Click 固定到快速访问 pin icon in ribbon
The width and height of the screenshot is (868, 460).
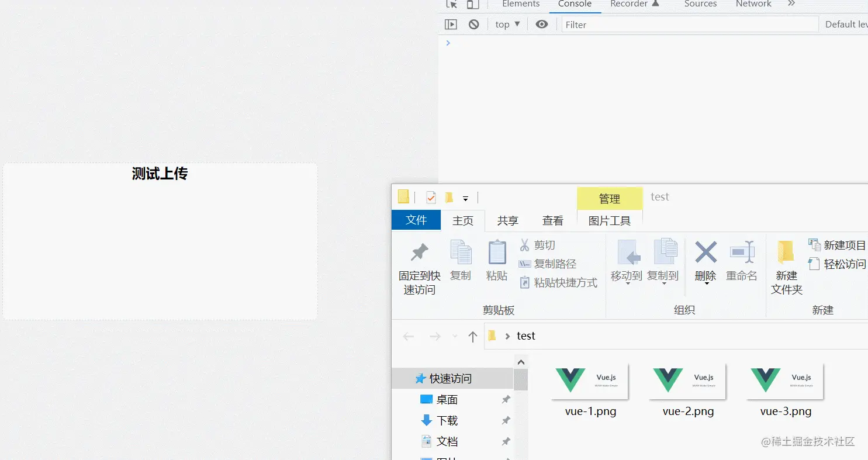tap(419, 253)
